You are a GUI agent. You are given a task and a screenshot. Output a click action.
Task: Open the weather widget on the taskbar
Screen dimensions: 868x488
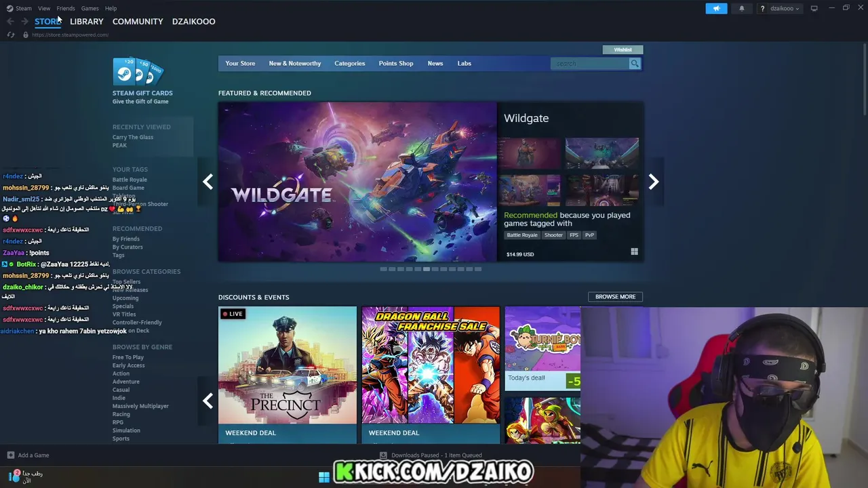pos(24,476)
